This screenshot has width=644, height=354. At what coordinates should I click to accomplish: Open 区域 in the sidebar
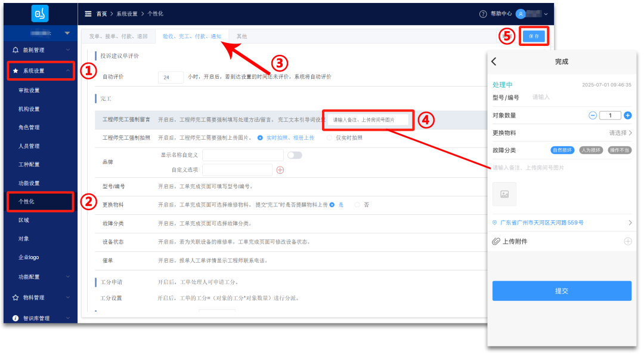23,220
